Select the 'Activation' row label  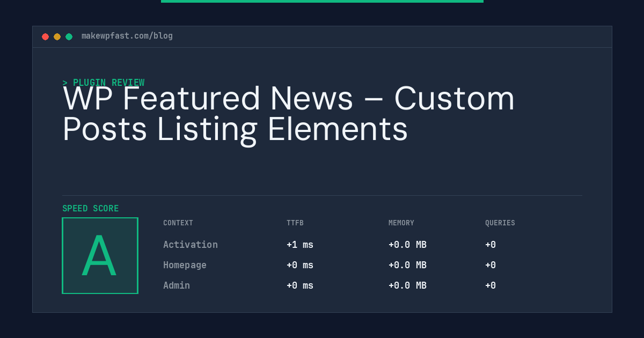coord(191,245)
